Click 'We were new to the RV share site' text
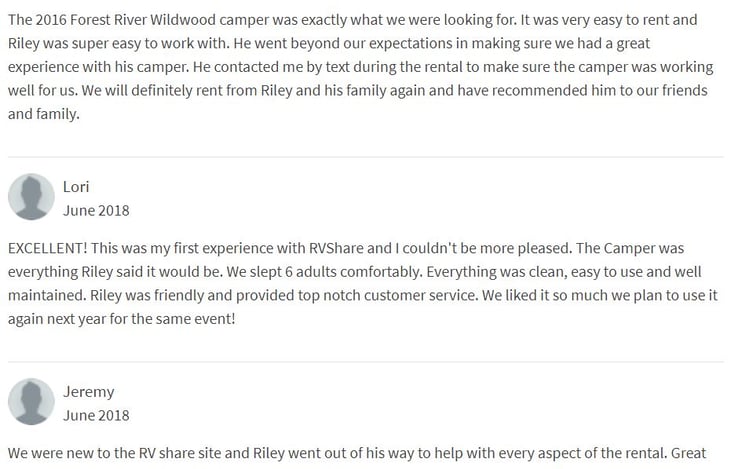Screen dimensions: 731x469 (x=127, y=452)
